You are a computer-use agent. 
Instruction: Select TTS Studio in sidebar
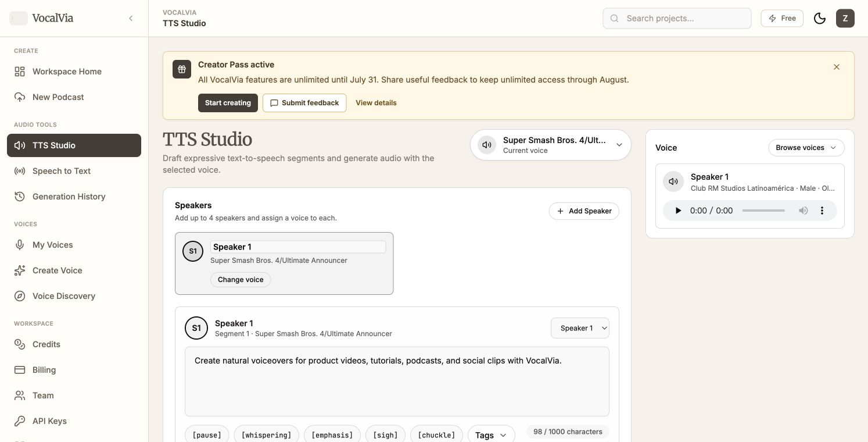point(74,145)
